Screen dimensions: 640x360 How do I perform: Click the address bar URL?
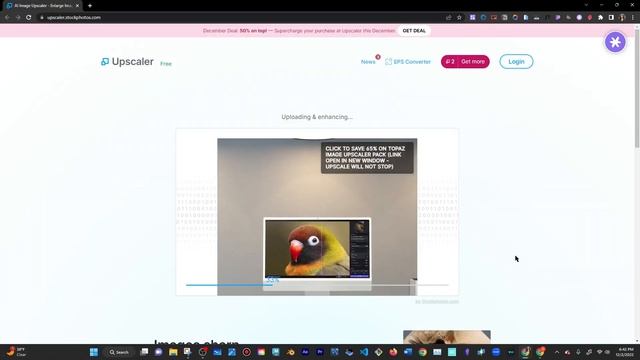tap(73, 18)
